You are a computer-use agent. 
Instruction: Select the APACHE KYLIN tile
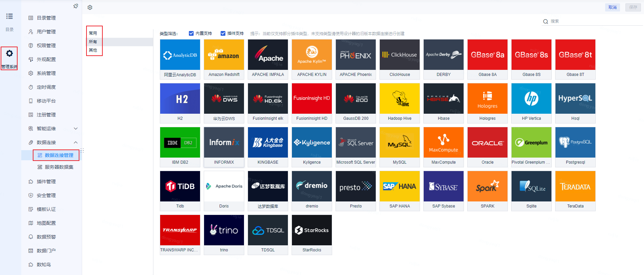click(312, 59)
